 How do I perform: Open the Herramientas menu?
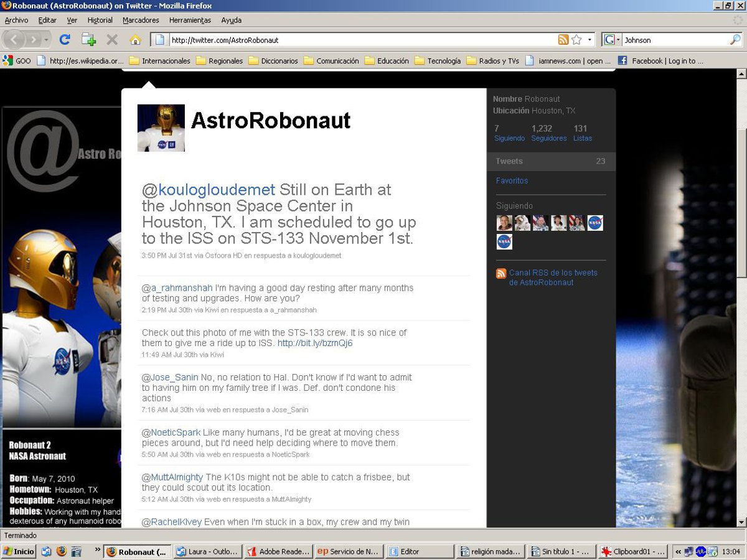(x=190, y=20)
